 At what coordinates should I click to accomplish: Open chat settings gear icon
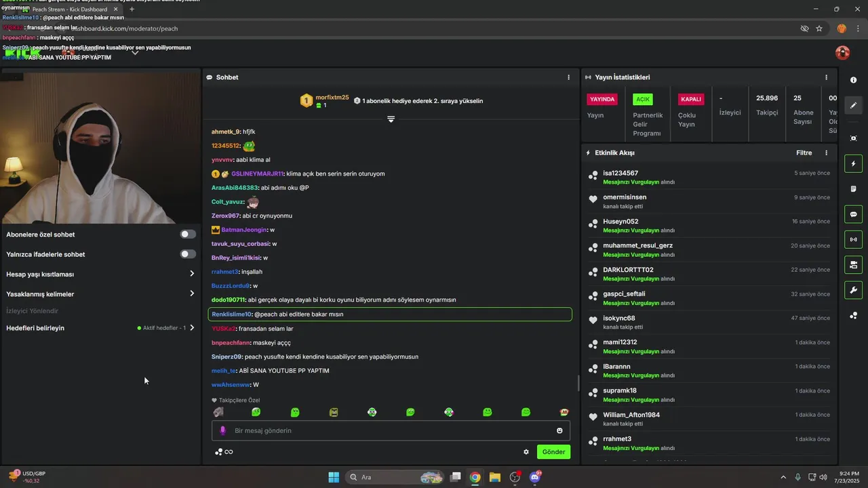(526, 452)
